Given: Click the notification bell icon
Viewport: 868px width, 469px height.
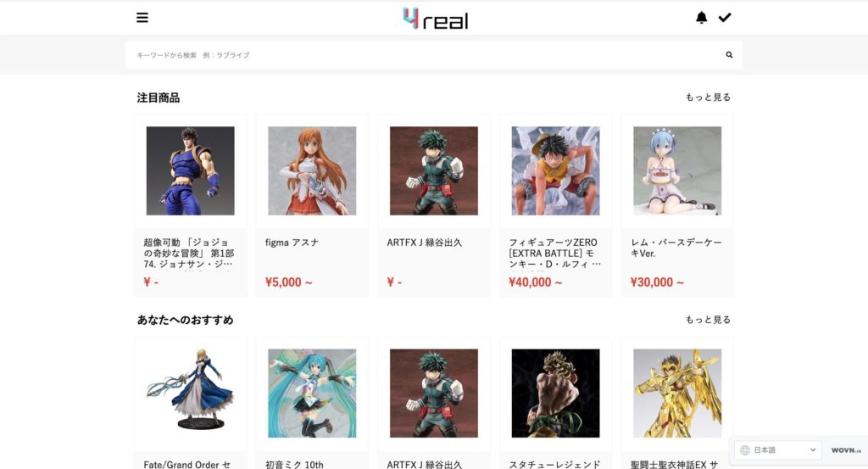Looking at the screenshot, I should [701, 18].
